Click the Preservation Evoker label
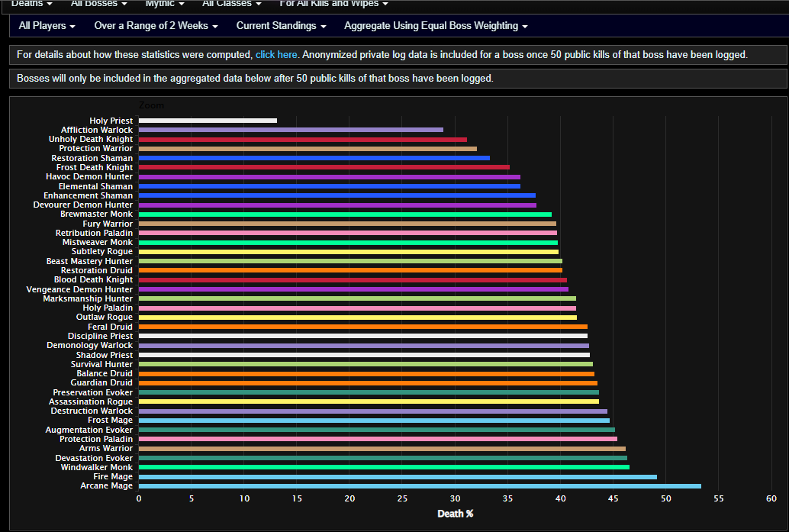The height and width of the screenshot is (532, 789). tap(93, 392)
